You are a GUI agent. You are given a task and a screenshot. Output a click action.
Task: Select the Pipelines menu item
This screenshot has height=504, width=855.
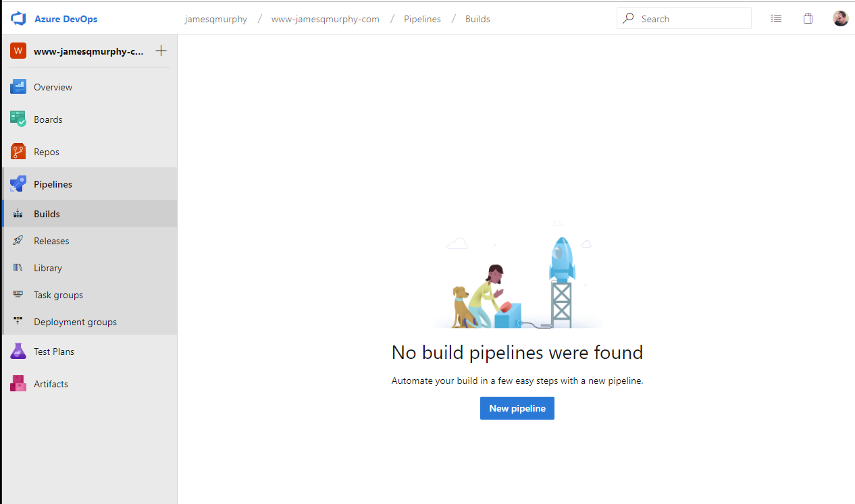pos(53,184)
